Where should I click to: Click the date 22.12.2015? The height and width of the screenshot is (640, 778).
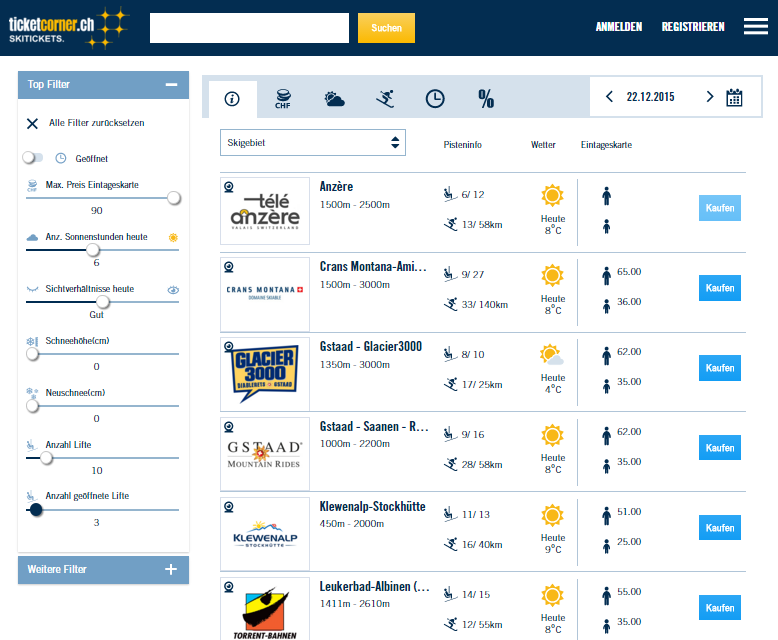pyautogui.click(x=650, y=97)
